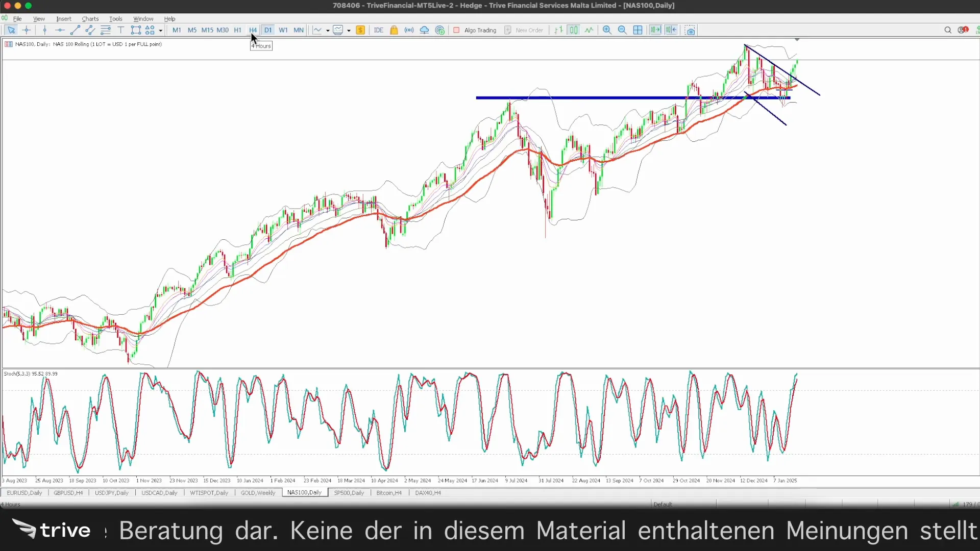Viewport: 980px width, 551px height.
Task: Open the search magnifier at right
Action: pos(948,30)
